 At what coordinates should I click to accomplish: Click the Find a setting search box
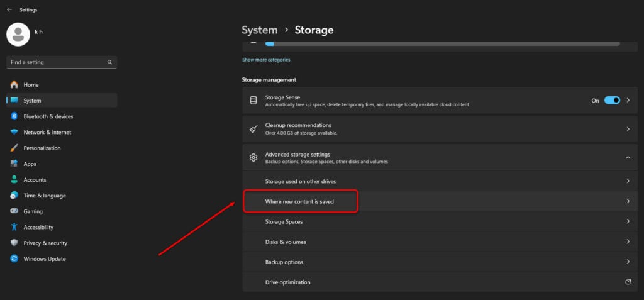click(x=62, y=62)
